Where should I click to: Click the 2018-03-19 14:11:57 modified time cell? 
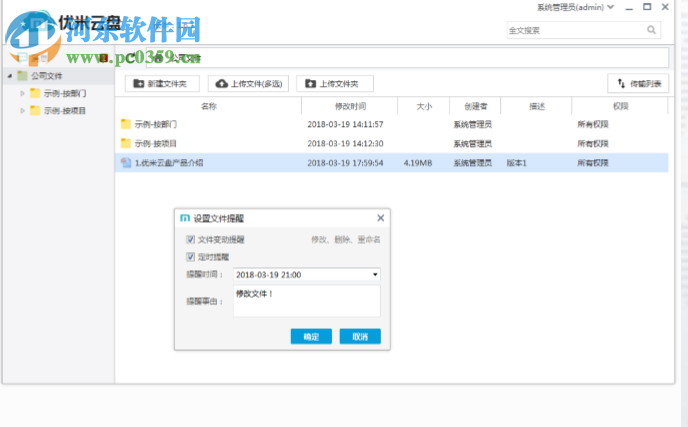pos(345,125)
